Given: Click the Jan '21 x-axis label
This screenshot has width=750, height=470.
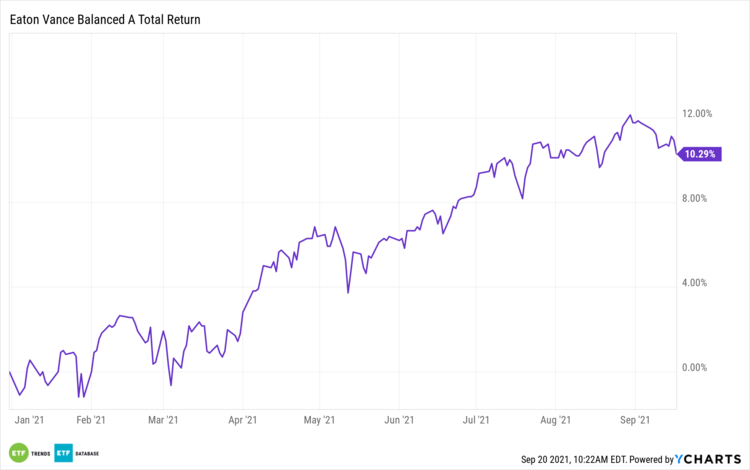Looking at the screenshot, I should tap(30, 420).
